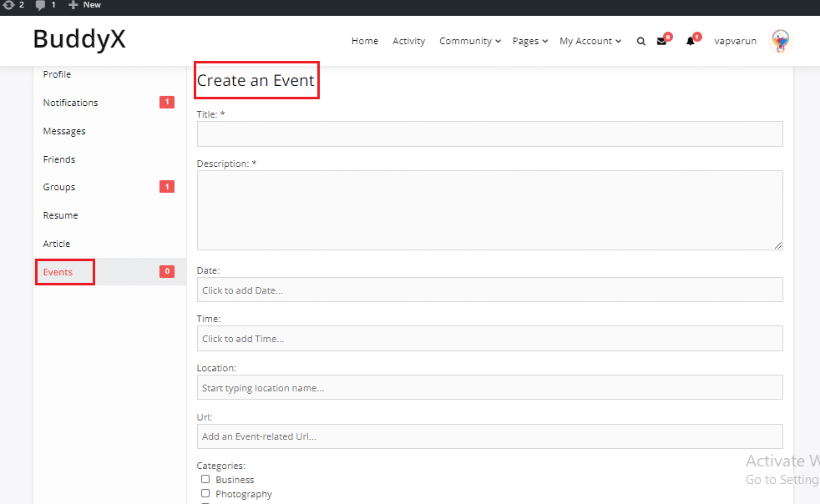Viewport: 820px width, 504px height.
Task: Click the BuddyX site logo
Action: [78, 39]
